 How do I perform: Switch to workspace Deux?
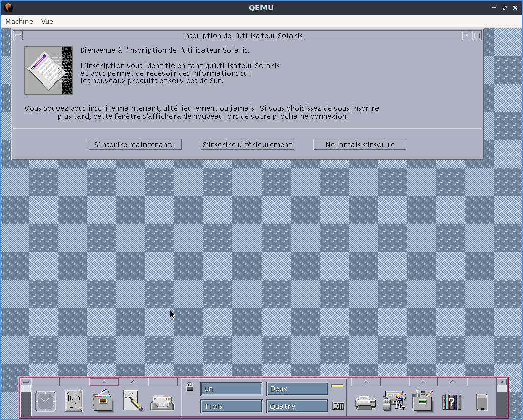coord(297,389)
